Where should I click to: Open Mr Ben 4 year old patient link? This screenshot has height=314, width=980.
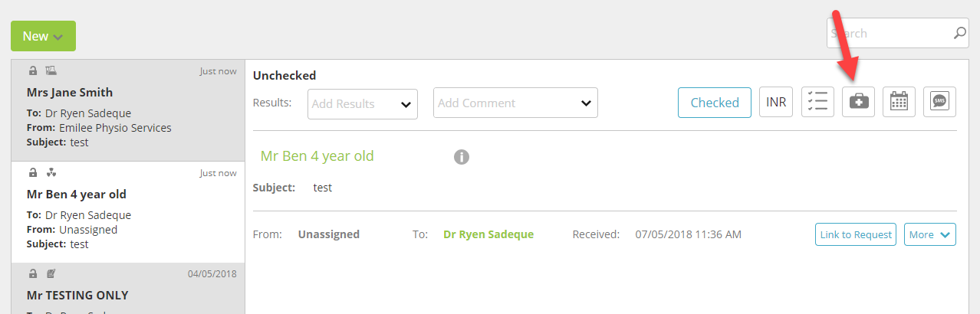[x=317, y=156]
